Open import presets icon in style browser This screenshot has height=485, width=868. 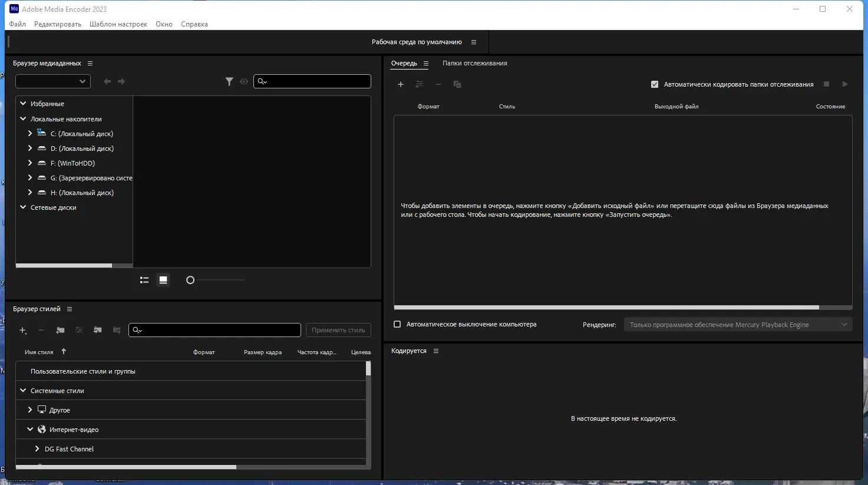click(97, 330)
